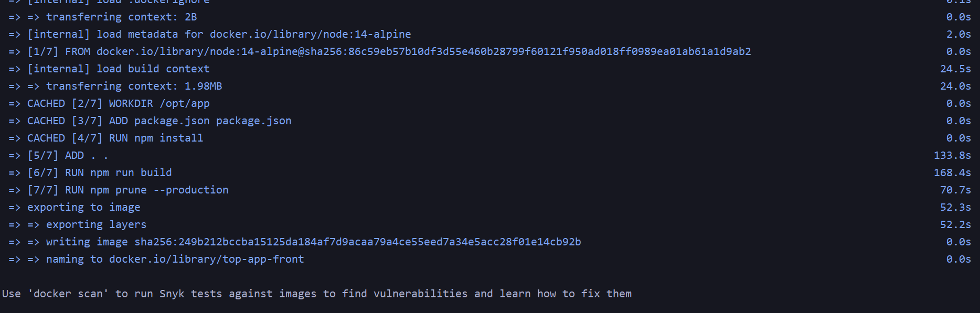Click the 168.4s build duration

(x=953, y=172)
